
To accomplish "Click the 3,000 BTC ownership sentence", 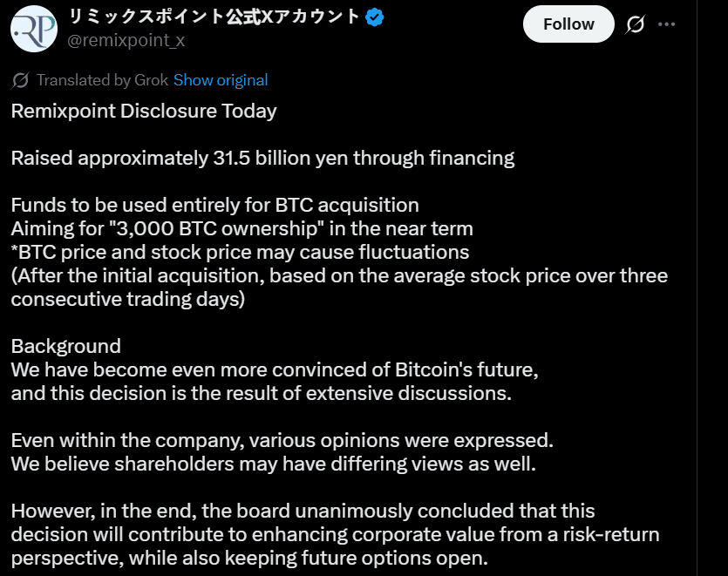I will 242,229.
